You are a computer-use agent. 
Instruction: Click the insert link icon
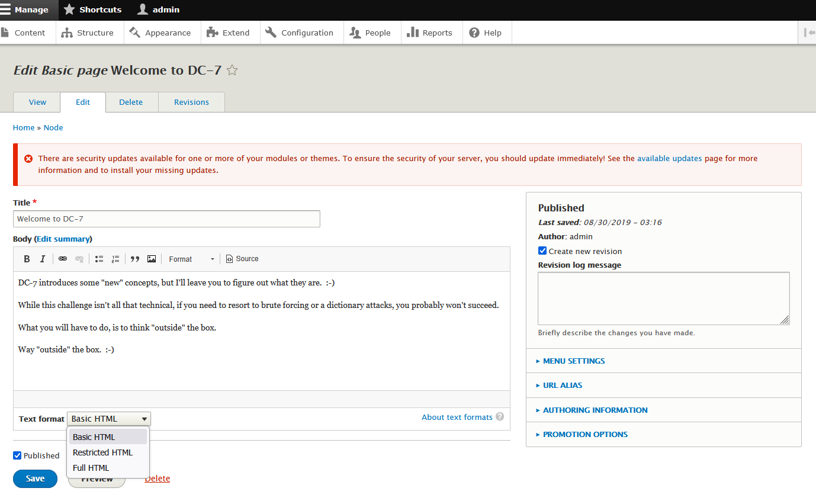[x=63, y=259]
